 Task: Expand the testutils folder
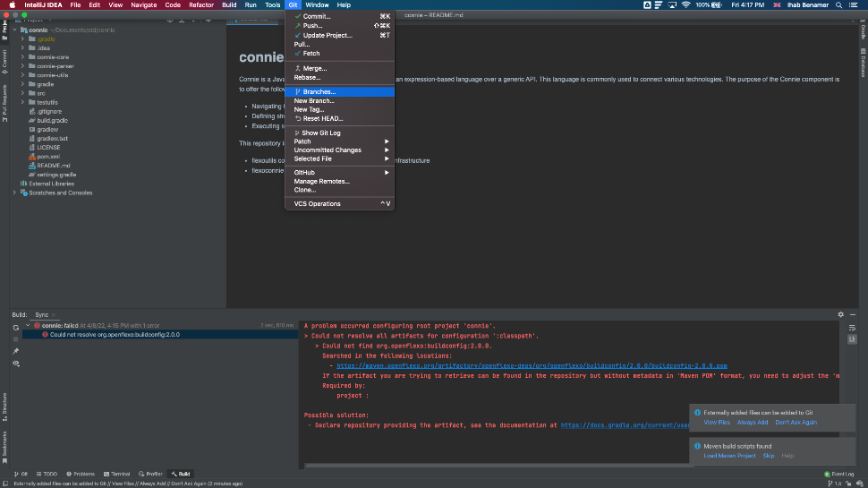[22, 102]
